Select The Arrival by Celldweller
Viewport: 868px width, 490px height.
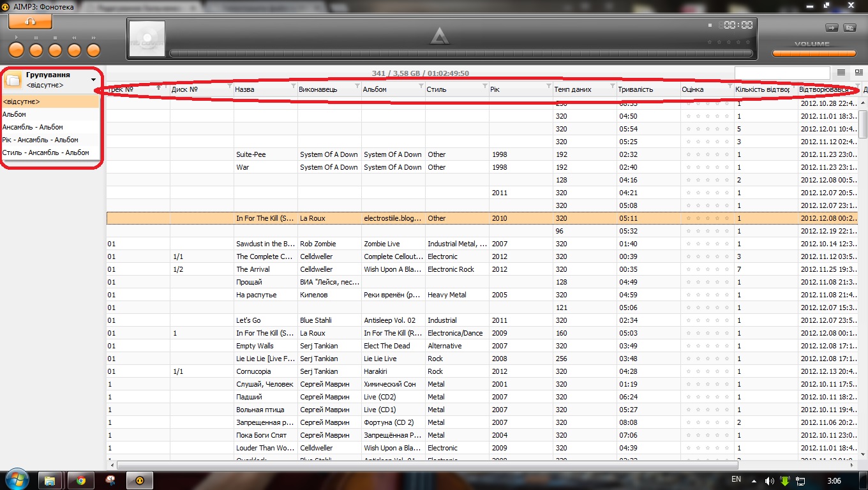pyautogui.click(x=483, y=269)
